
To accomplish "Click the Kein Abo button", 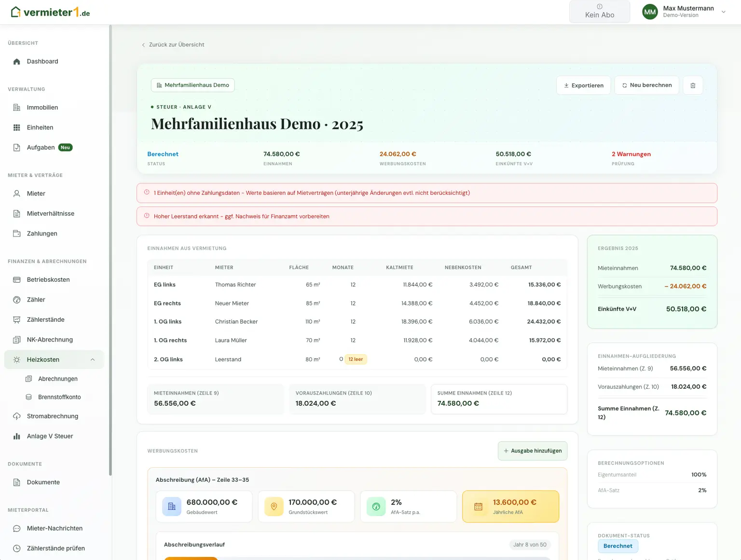I will click(600, 12).
